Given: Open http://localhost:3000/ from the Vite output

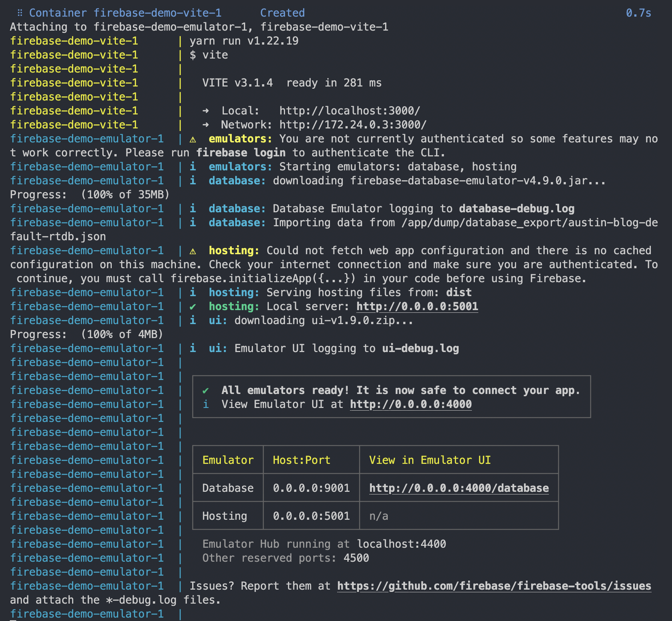Looking at the screenshot, I should click(x=349, y=111).
